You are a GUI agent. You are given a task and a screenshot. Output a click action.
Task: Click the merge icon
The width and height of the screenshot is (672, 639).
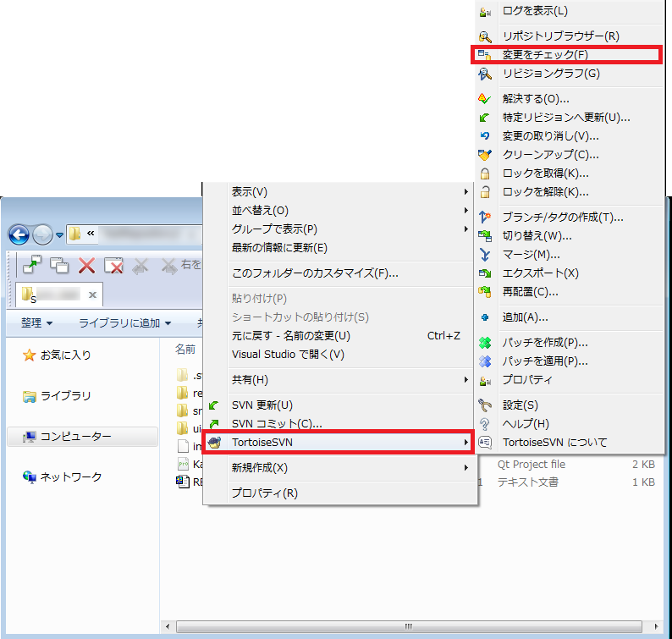[485, 255]
